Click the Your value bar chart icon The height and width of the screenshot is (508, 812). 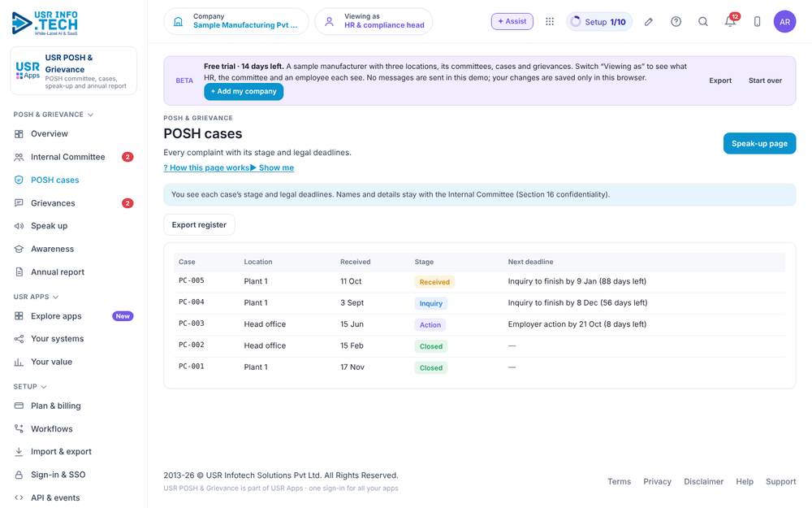click(19, 362)
